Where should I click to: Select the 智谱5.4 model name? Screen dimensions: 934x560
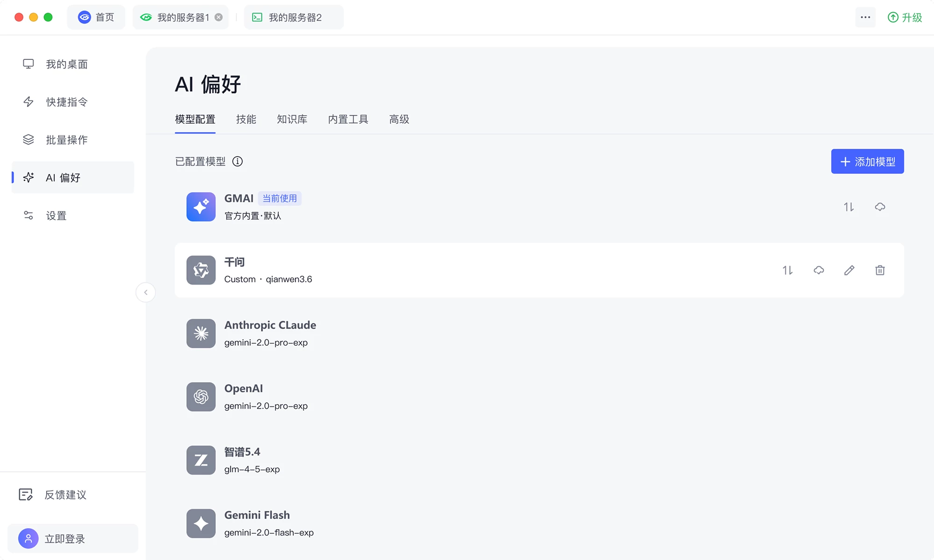242,452
